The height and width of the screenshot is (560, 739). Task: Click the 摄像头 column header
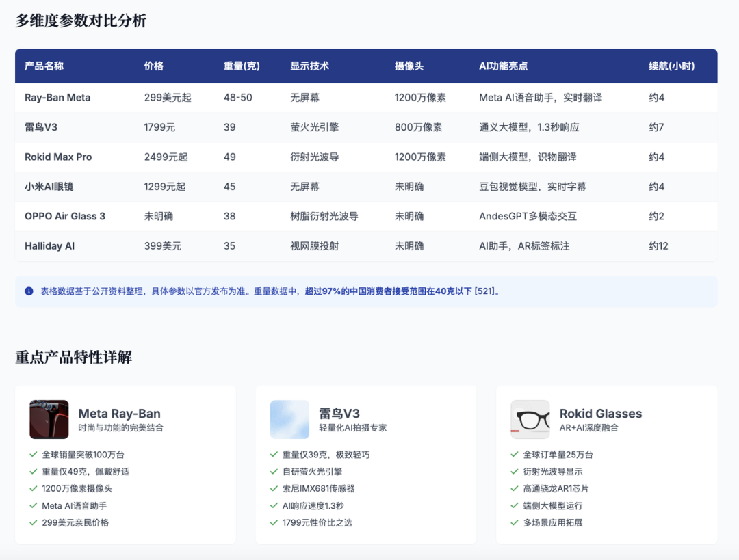(409, 66)
